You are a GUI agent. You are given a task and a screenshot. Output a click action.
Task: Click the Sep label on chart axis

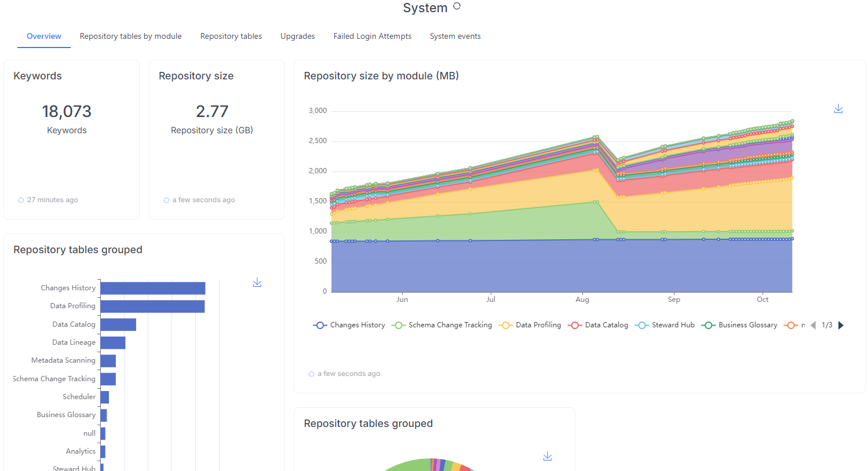click(674, 300)
